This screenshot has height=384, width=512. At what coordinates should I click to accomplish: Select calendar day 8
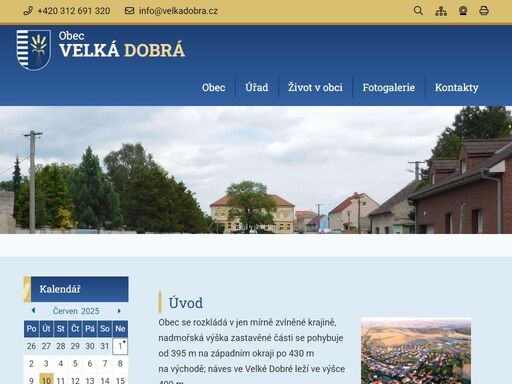click(x=120, y=363)
